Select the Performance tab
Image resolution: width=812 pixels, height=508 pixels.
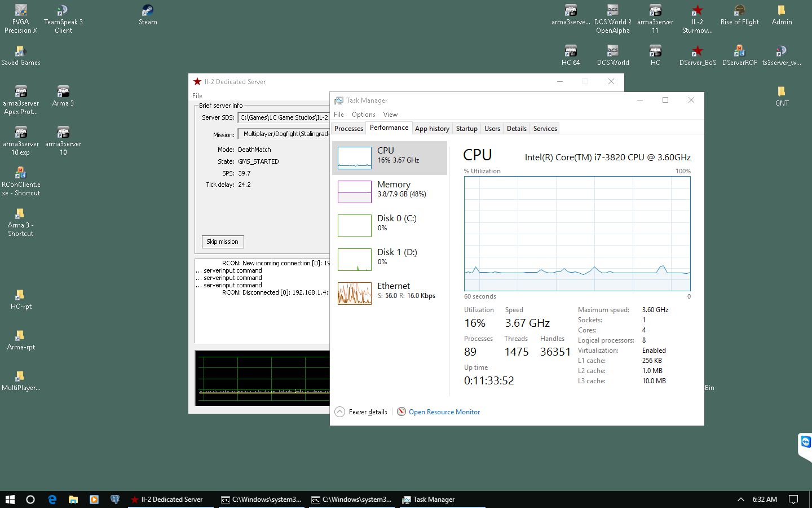point(389,128)
